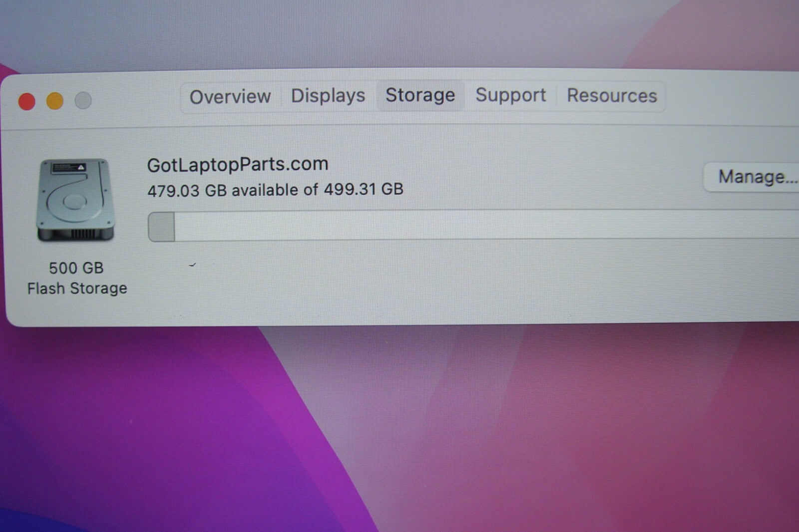This screenshot has height=532, width=799.
Task: Click the desktop wallpaper above the window
Action: click(399, 30)
